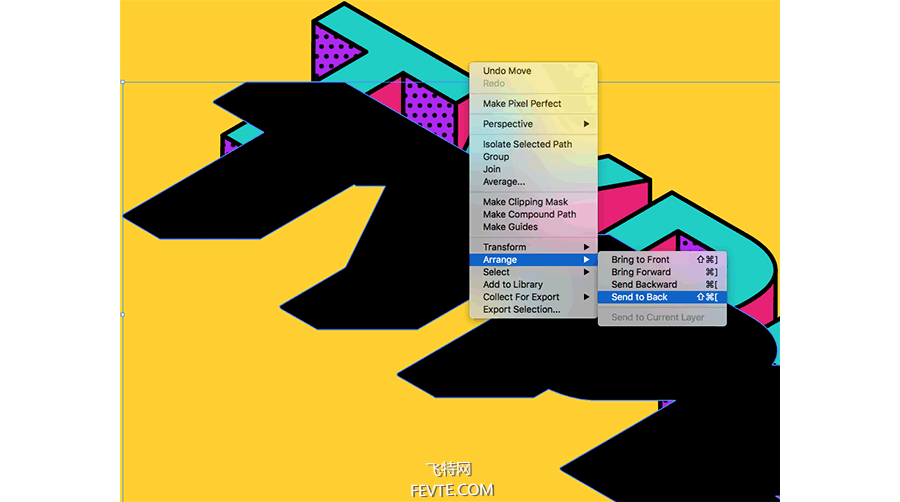Click the selection handle beside the shadow's middle

click(x=123, y=314)
